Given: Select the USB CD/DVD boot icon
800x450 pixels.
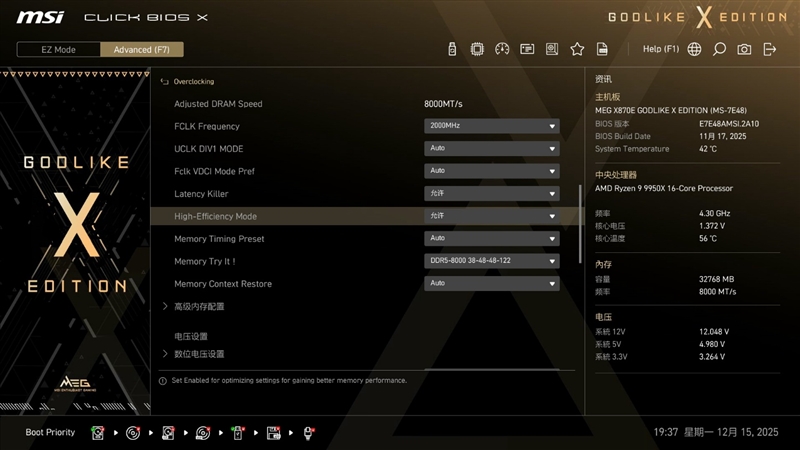Looking at the screenshot, I should tap(203, 433).
